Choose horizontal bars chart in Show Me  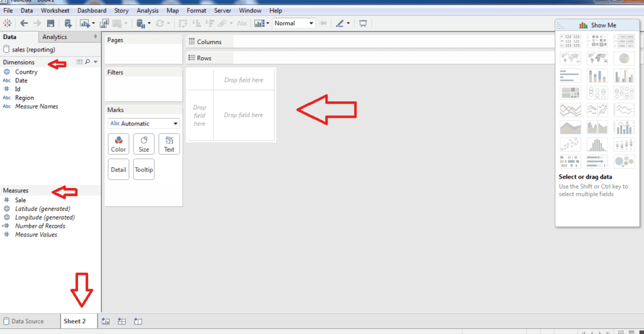click(x=570, y=75)
